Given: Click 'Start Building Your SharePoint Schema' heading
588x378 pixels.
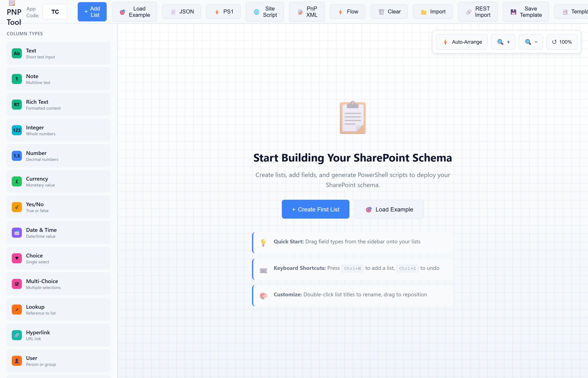Looking at the screenshot, I should tap(353, 157).
